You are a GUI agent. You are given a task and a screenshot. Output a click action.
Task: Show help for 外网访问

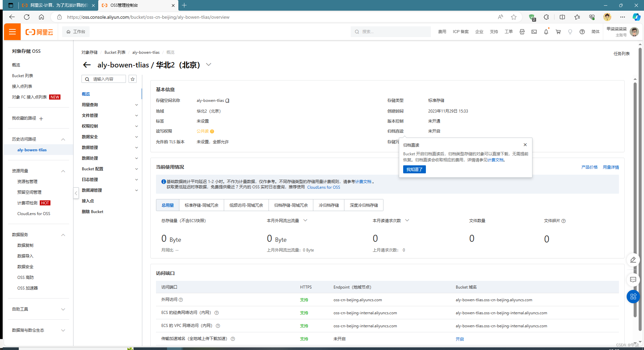(x=181, y=300)
